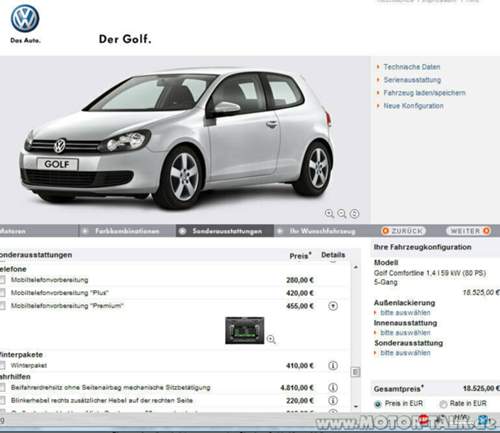Viewport: 500px width, 433px height.
Task: Click the Der Golf. heading
Action: coord(125,39)
